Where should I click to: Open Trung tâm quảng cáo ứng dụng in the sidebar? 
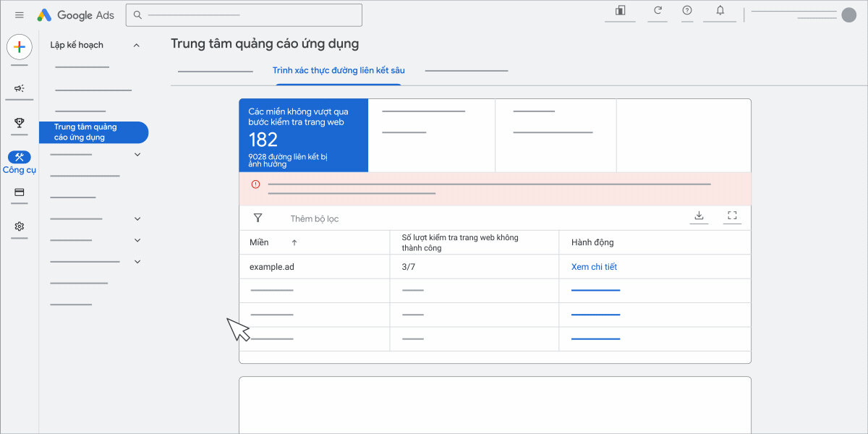point(94,132)
